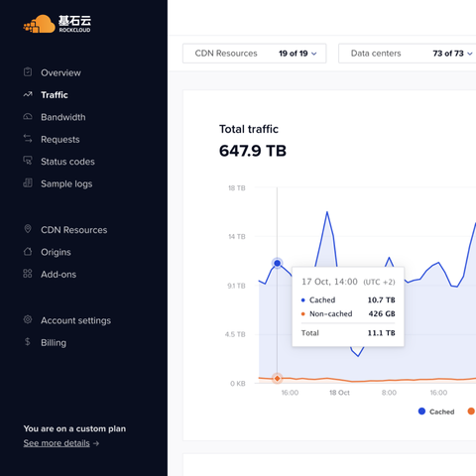The width and height of the screenshot is (476, 476).
Task: Click the Cached 10.7 TB tooltip value
Action: point(382,299)
